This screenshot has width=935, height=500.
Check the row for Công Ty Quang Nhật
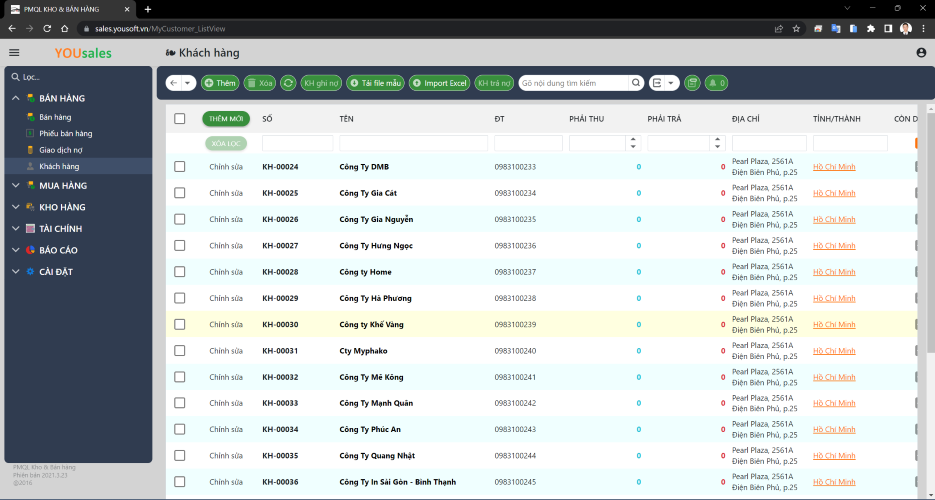coord(179,455)
